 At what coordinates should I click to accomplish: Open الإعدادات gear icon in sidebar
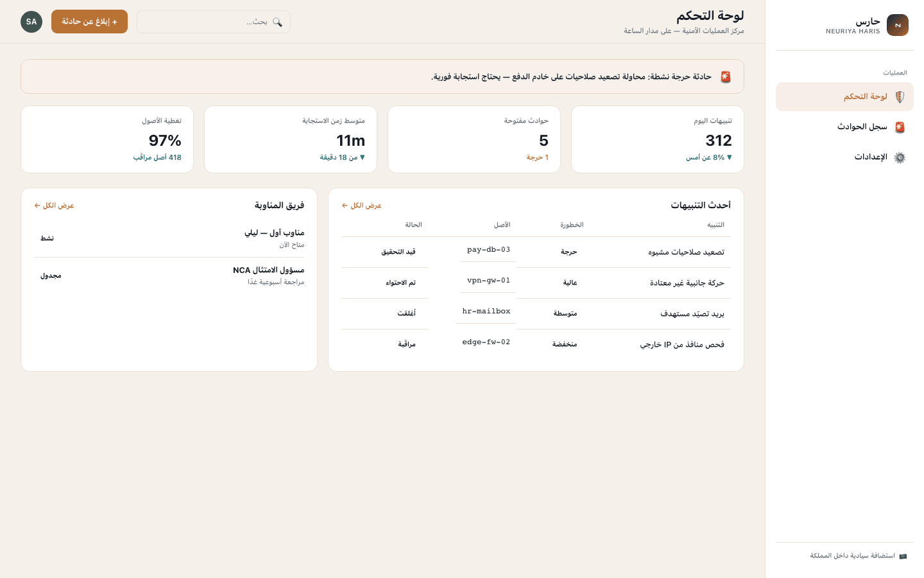[900, 157]
